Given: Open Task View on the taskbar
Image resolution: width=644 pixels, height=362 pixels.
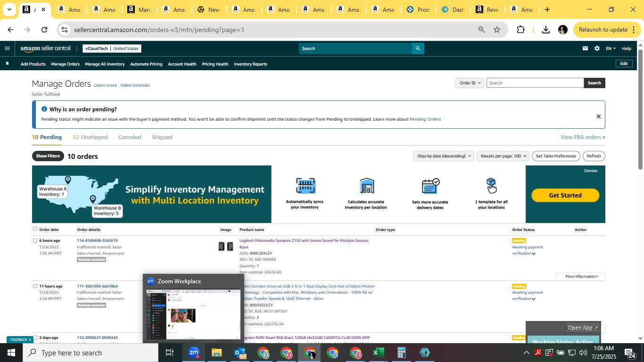Looking at the screenshot, I should coord(170,353).
